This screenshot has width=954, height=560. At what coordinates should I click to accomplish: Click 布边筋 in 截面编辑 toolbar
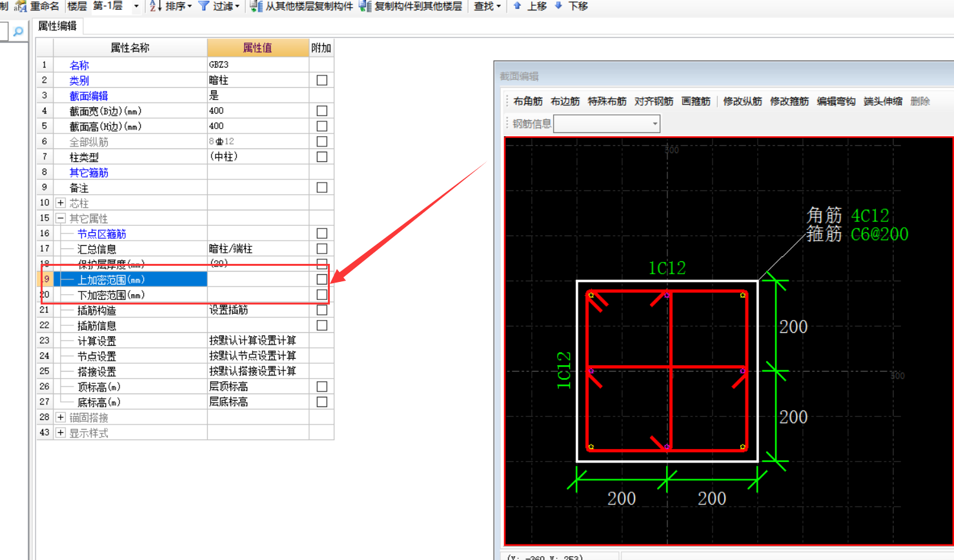pyautogui.click(x=565, y=101)
